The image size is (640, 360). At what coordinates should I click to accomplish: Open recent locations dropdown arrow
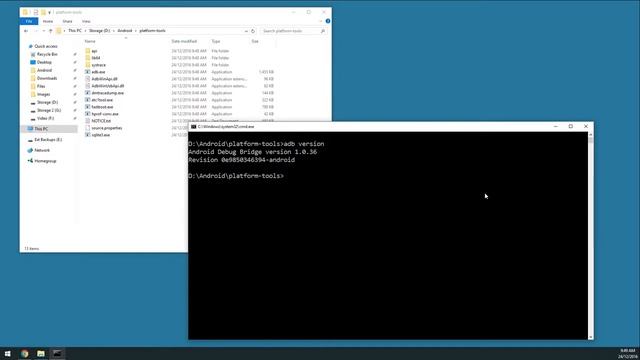coord(44,31)
